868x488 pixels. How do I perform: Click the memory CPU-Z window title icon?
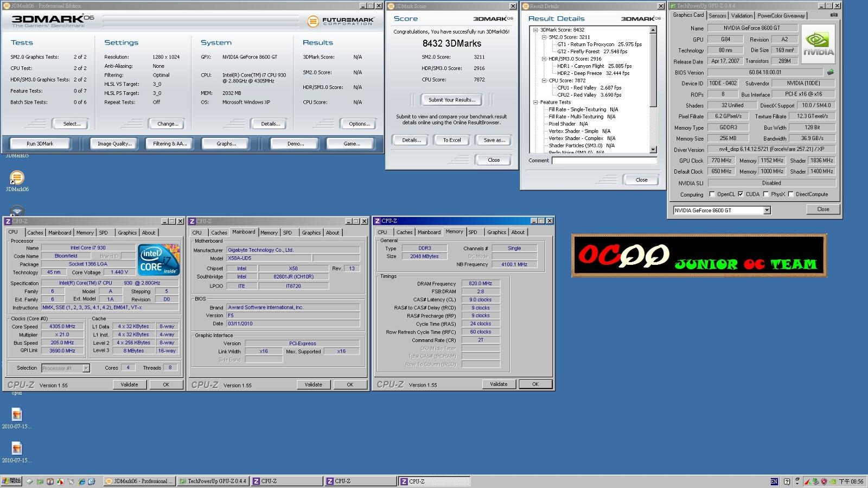tap(378, 221)
